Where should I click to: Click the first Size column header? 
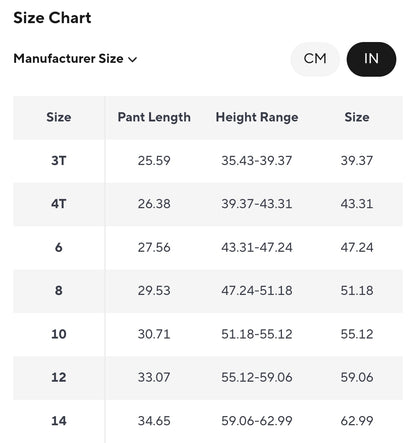click(x=59, y=117)
